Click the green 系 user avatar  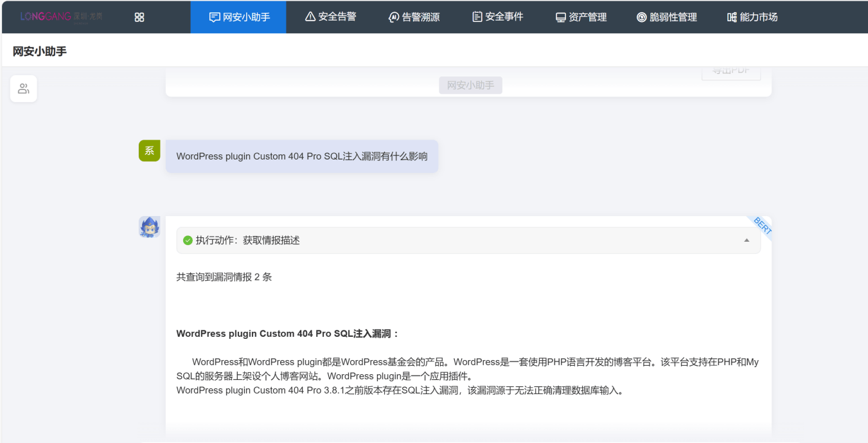[x=150, y=151]
